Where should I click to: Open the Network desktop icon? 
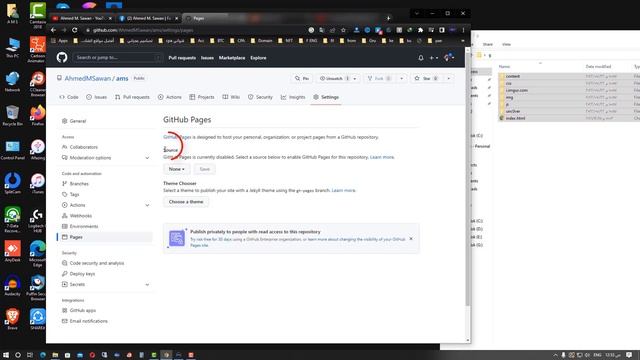click(12, 81)
